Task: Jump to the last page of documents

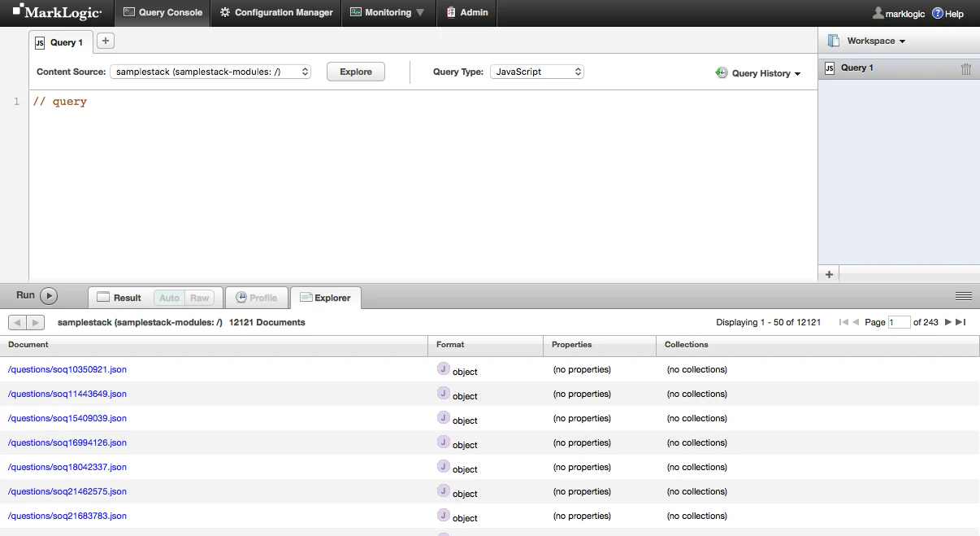Action: point(960,322)
